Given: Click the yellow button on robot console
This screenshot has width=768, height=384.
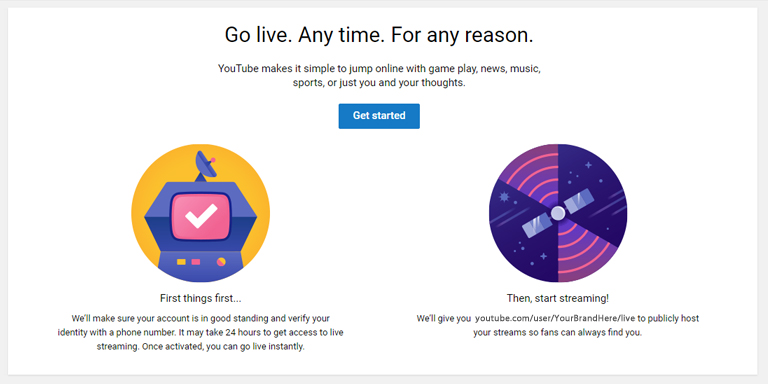Looking at the screenshot, I should click(x=181, y=262).
